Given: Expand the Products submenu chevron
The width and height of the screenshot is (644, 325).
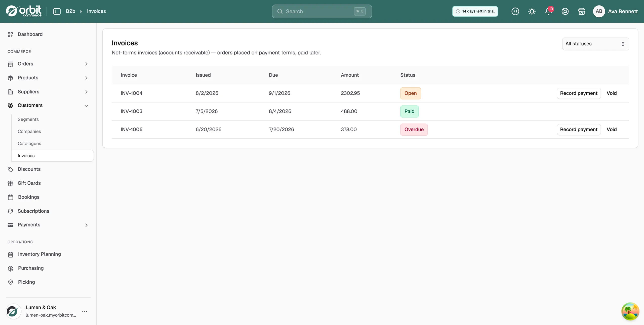Looking at the screenshot, I should pos(86,78).
